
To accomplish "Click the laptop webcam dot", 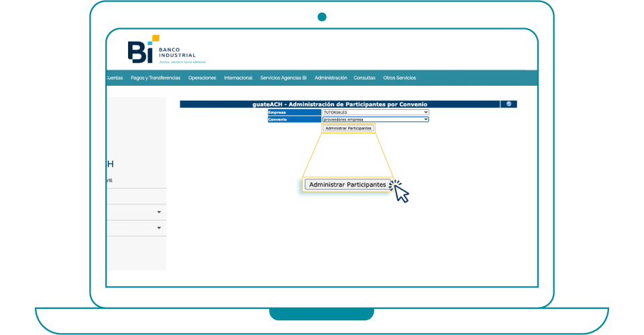I will [322, 17].
